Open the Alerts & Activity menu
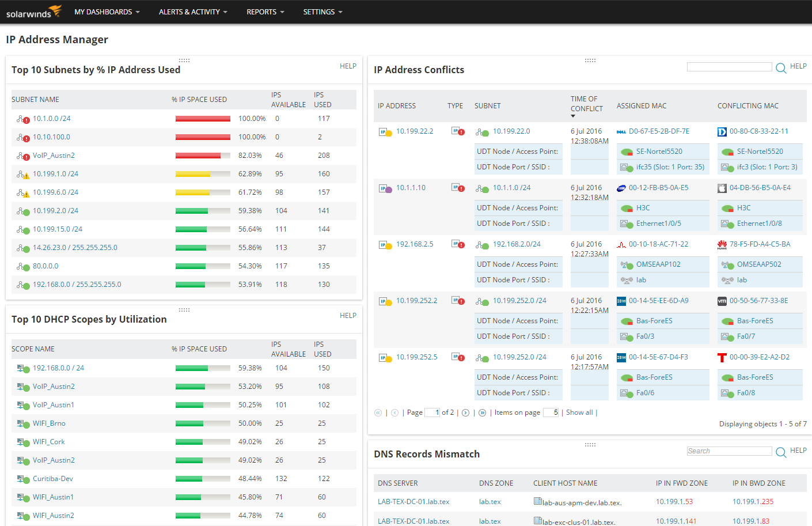Image resolution: width=812 pixels, height=526 pixels. [x=193, y=12]
